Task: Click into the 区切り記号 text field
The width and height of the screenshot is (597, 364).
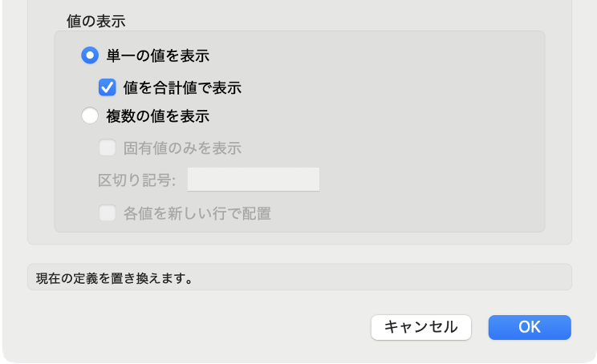Action: 253,180
